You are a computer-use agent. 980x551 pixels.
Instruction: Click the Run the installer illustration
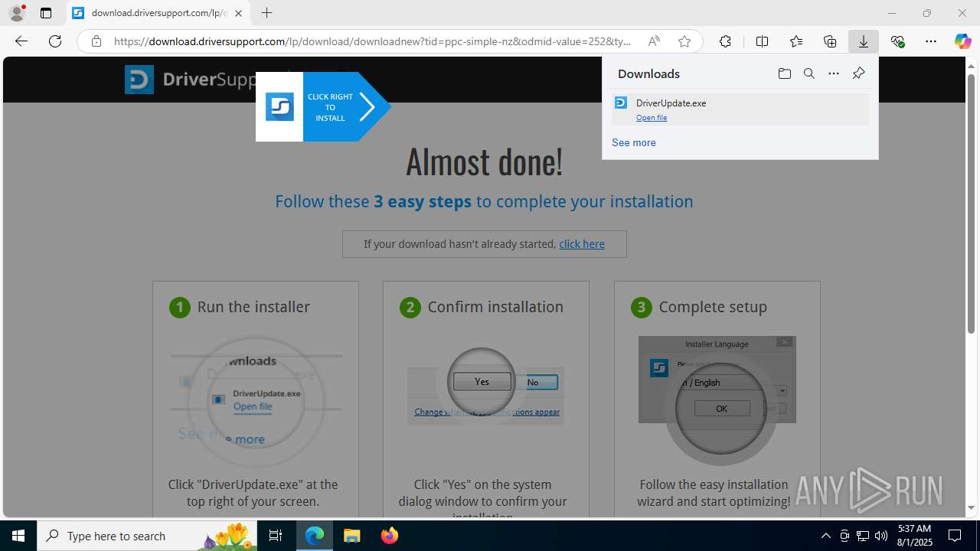pos(256,402)
